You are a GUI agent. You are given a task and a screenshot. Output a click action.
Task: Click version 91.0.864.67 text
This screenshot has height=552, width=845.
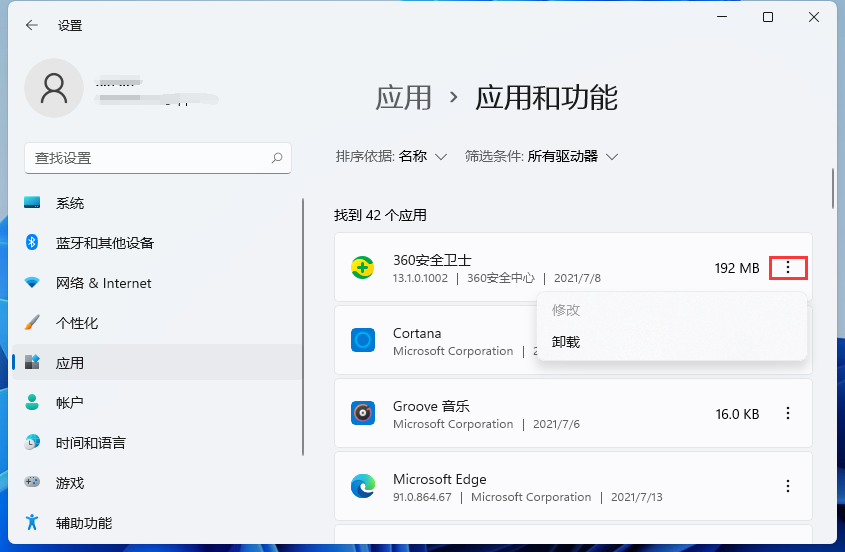(422, 497)
